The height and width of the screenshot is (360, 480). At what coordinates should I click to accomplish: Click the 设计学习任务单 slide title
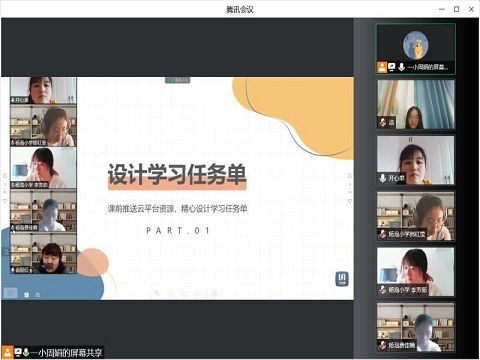pyautogui.click(x=177, y=174)
